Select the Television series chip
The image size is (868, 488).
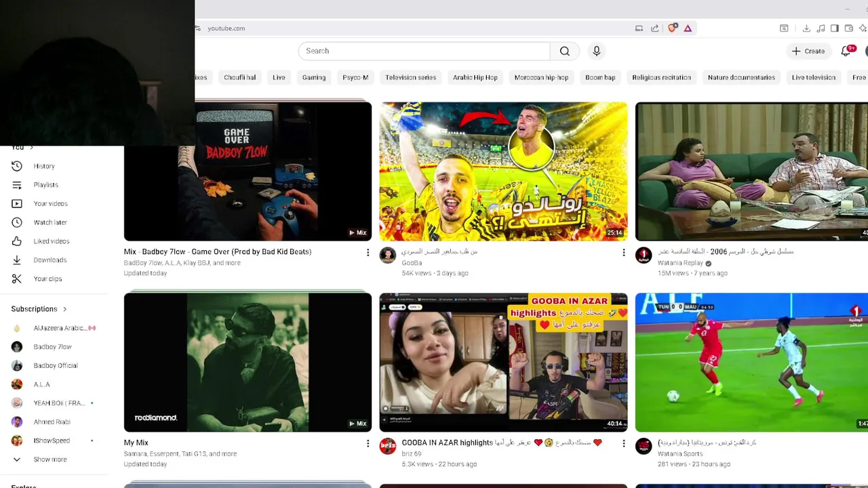click(x=411, y=77)
